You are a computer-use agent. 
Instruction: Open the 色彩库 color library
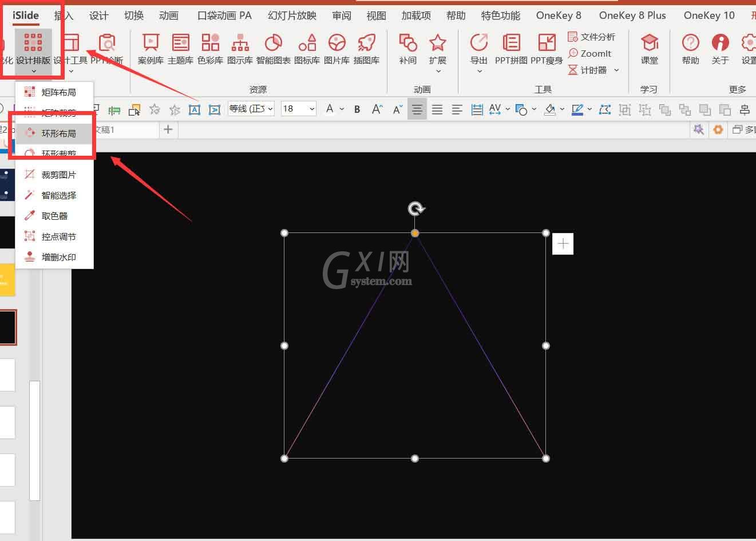pyautogui.click(x=210, y=49)
